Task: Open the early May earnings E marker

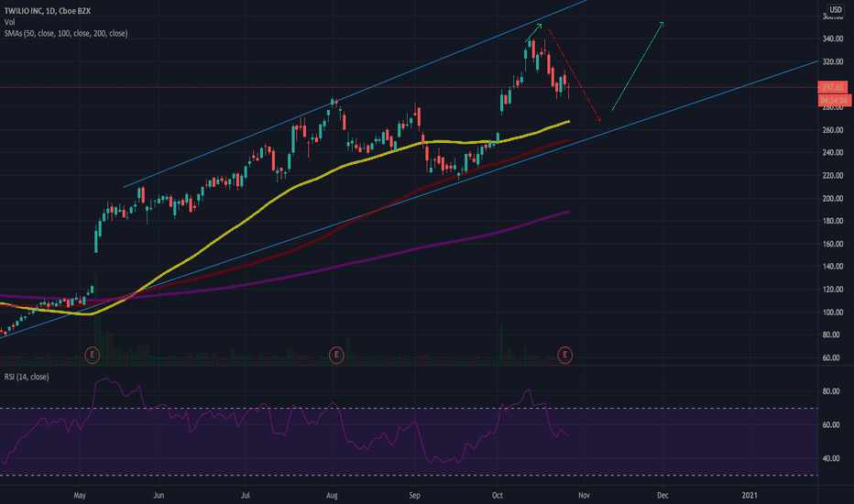Action: click(92, 356)
